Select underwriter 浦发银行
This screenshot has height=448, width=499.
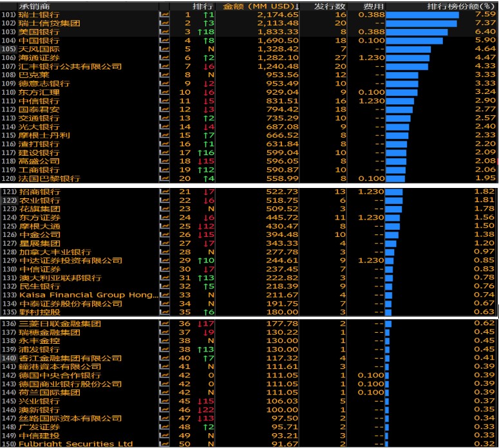tap(39, 350)
